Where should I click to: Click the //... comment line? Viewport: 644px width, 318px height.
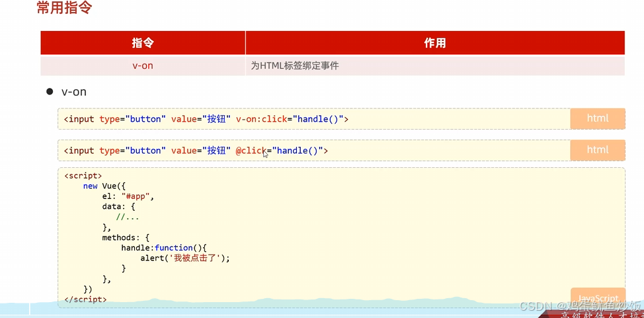tap(128, 217)
